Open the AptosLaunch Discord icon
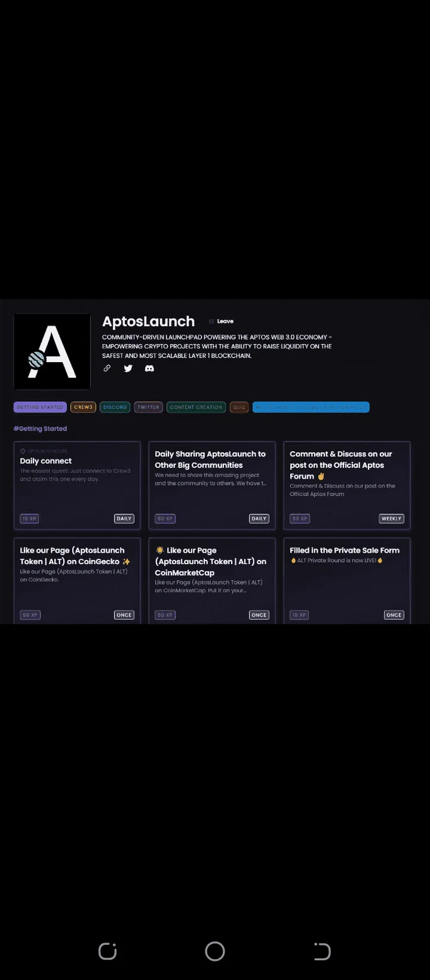 point(149,368)
